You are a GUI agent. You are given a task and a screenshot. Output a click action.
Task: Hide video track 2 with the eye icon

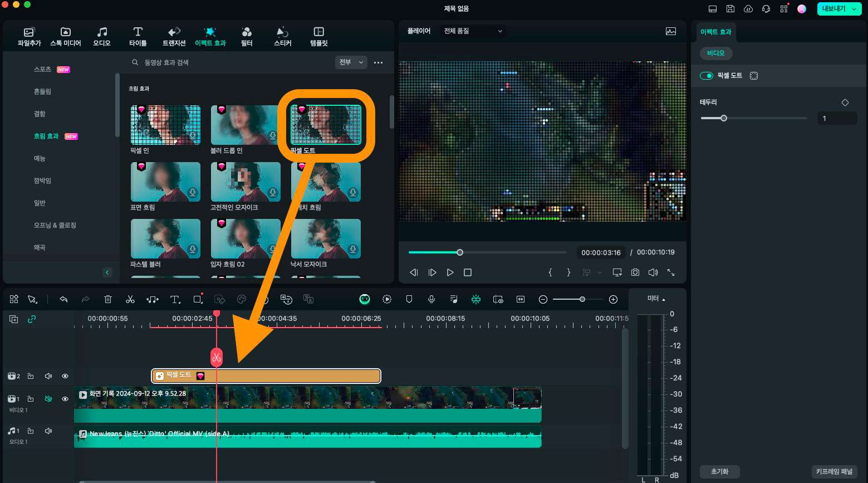point(65,376)
